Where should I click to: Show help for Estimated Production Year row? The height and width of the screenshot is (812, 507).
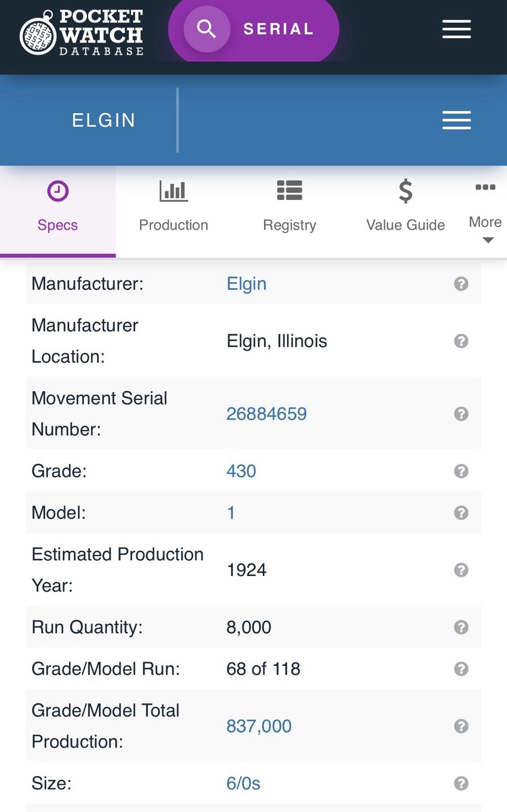(x=461, y=570)
